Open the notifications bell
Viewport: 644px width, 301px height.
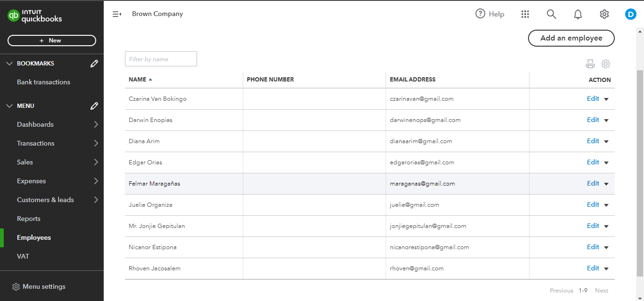578,14
